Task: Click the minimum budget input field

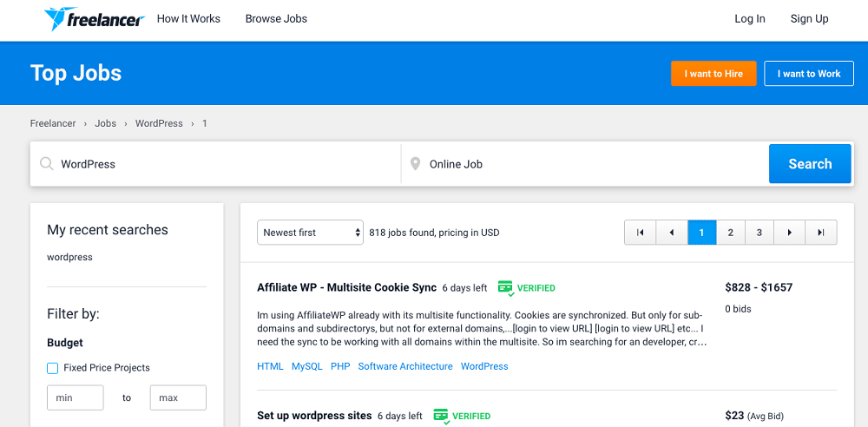Action: 76,397
